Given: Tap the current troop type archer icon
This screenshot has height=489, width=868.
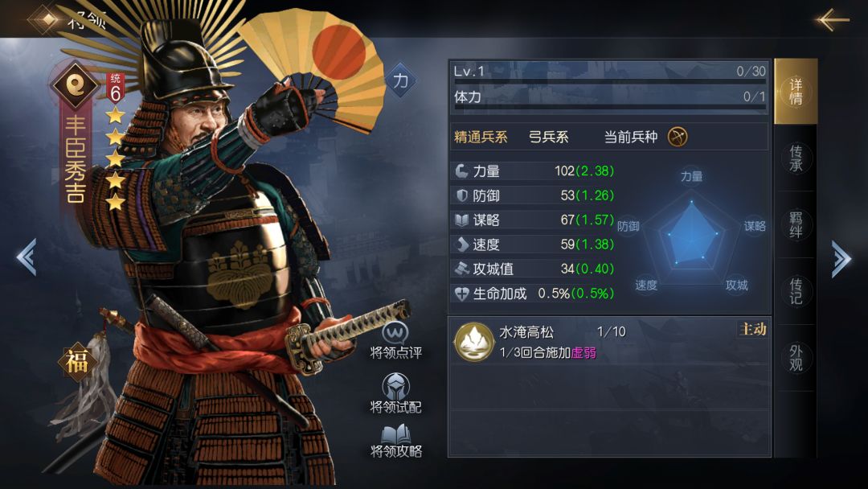Looking at the screenshot, I should pos(678,137).
